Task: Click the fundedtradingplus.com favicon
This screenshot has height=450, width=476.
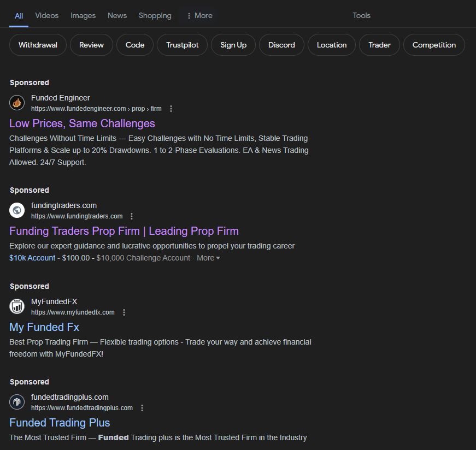Action: [17, 401]
